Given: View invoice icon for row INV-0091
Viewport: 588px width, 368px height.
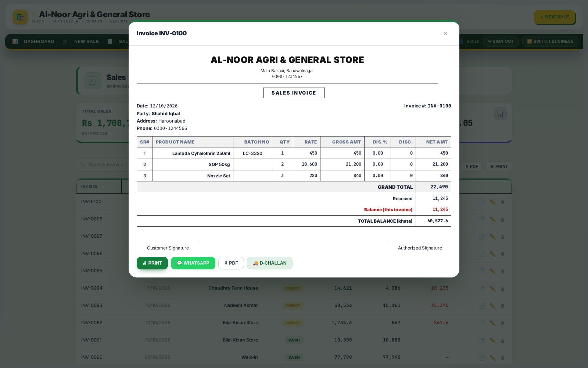Looking at the screenshot, I should 482,340.
